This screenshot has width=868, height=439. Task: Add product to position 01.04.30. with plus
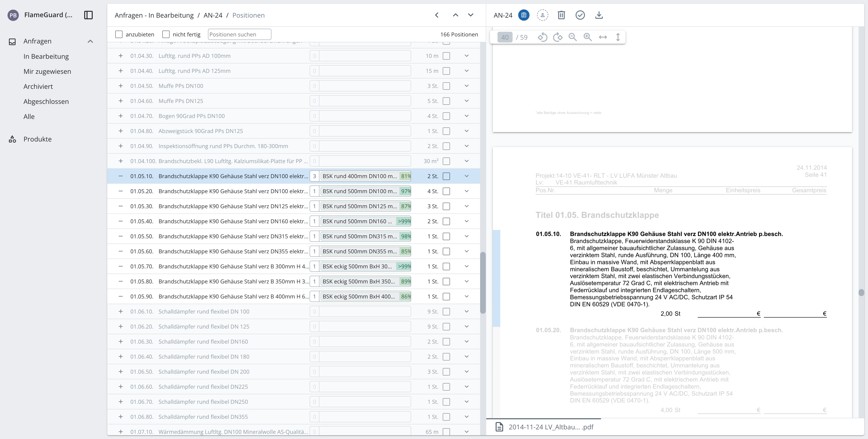pos(121,56)
